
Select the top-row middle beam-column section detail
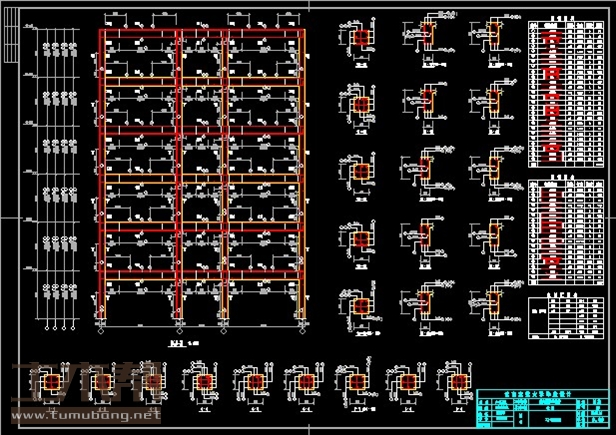click(x=427, y=37)
